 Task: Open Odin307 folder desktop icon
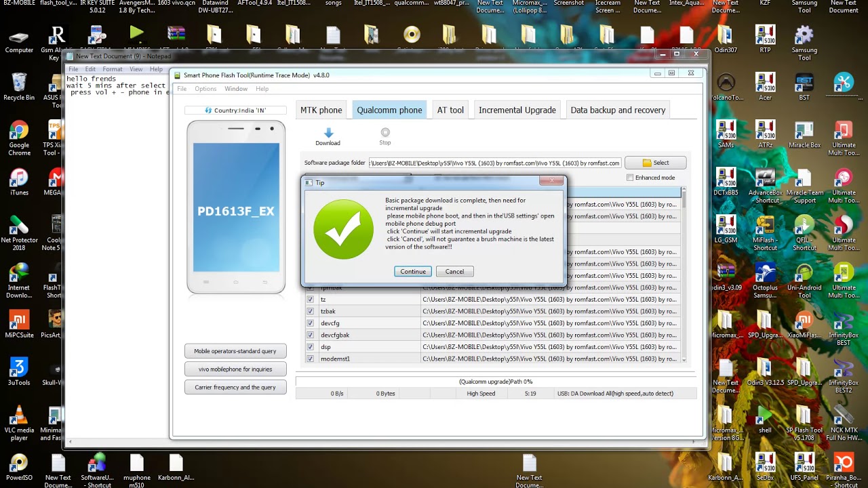(x=726, y=39)
